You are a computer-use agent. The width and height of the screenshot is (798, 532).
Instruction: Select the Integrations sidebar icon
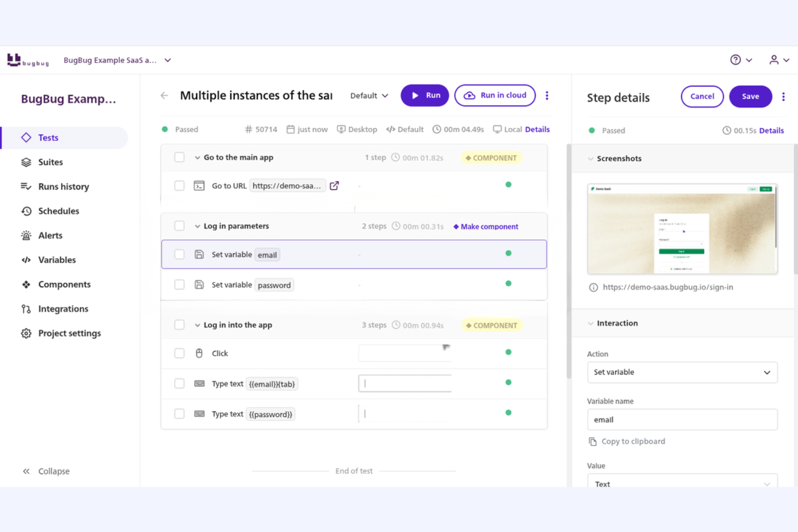click(26, 308)
